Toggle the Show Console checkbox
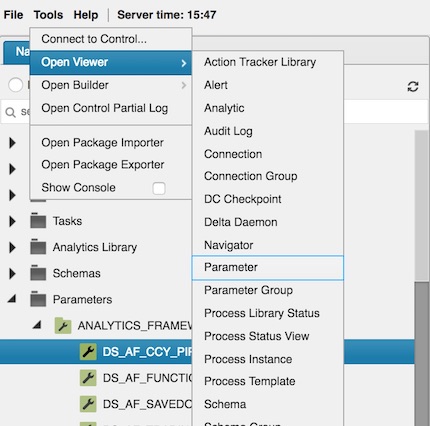430x426 pixels. (159, 188)
